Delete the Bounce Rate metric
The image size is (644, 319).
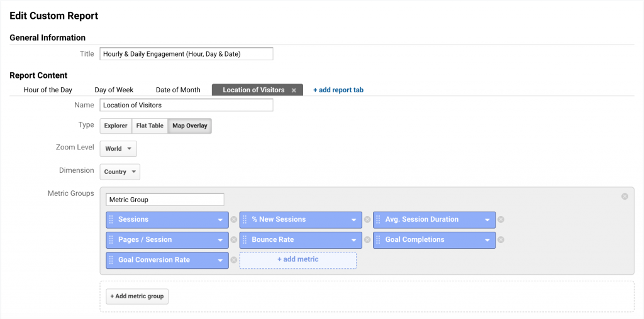367,240
